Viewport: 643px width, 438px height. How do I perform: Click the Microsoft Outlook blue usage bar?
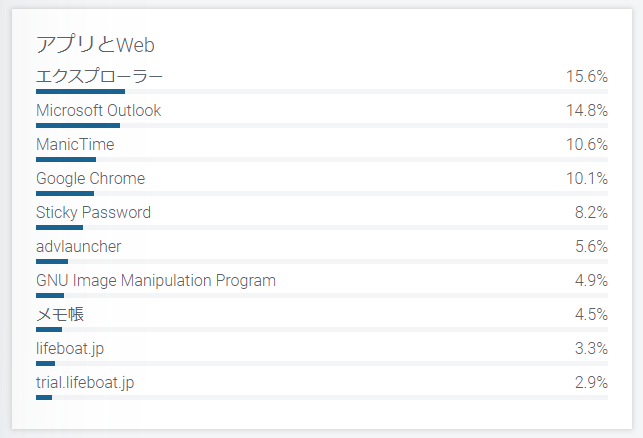[78, 125]
